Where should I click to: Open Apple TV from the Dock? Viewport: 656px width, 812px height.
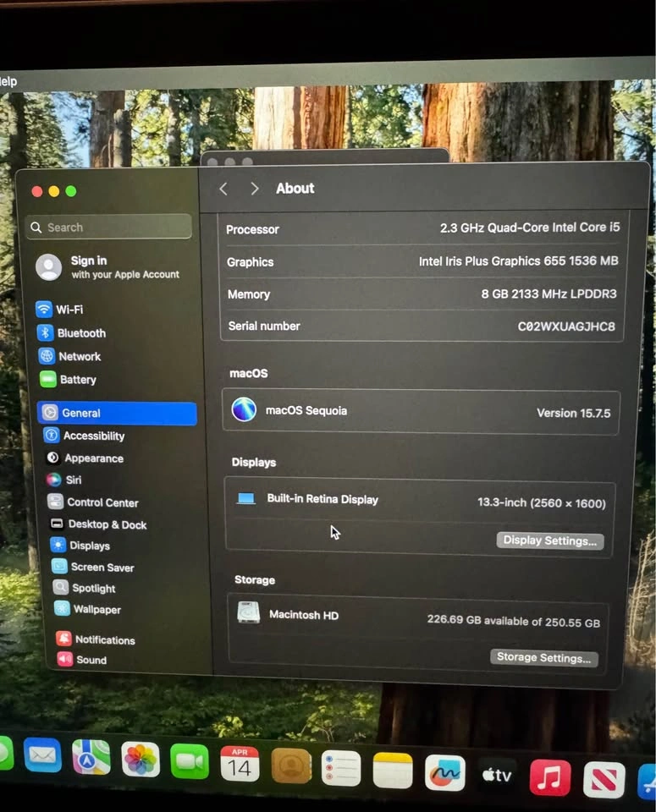coord(497,776)
